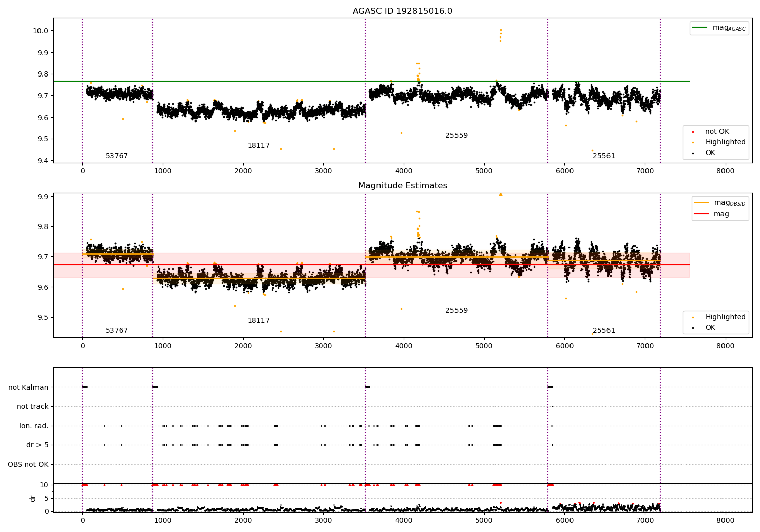The height and width of the screenshot is (532, 760).
Task: Click 'OK' legend label in Magnitude Estimates plot
Action: click(x=710, y=328)
